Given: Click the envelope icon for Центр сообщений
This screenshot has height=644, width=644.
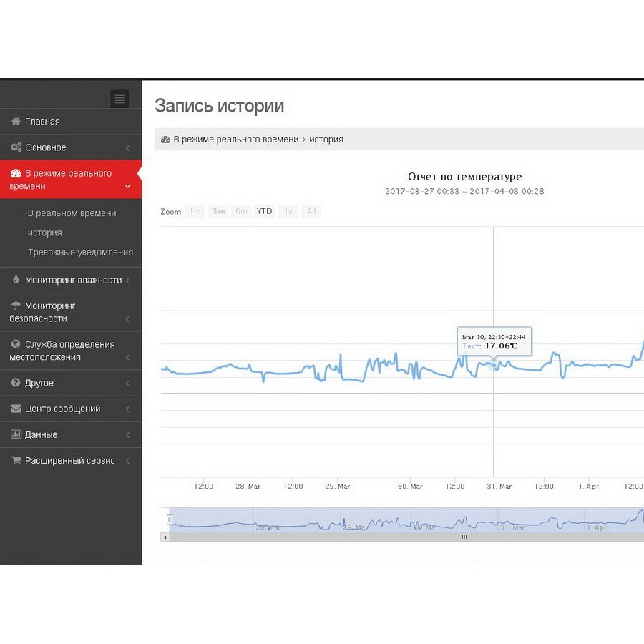Looking at the screenshot, I should 16,409.
